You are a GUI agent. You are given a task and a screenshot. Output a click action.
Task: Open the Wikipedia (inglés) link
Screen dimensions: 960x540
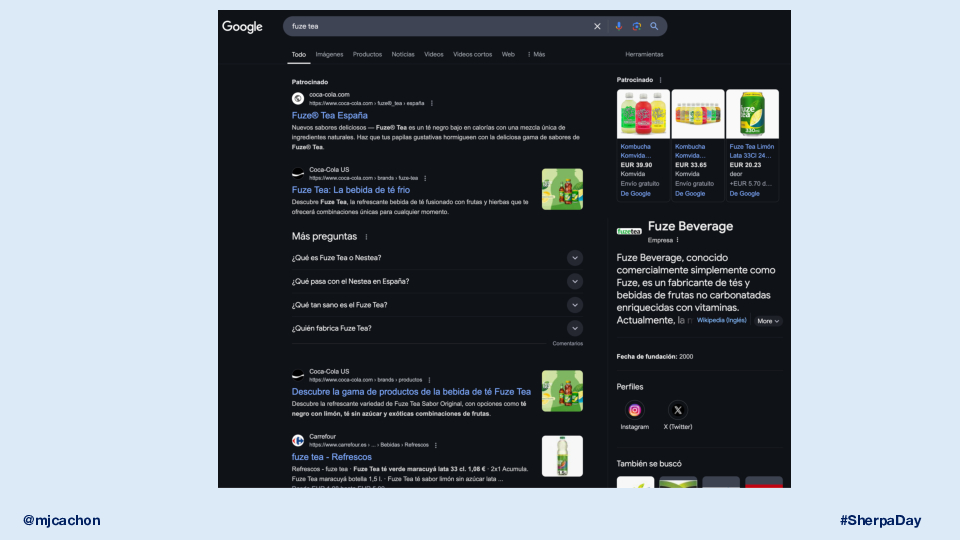tap(721, 320)
